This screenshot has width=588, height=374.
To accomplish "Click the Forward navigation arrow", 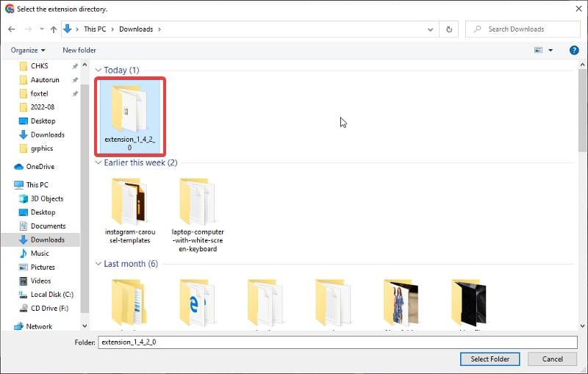I will [28, 29].
